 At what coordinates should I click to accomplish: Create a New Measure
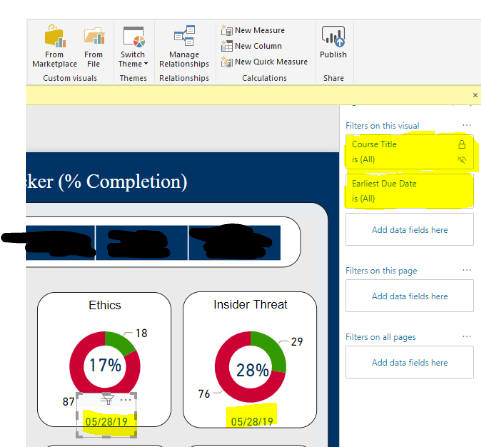(x=253, y=30)
